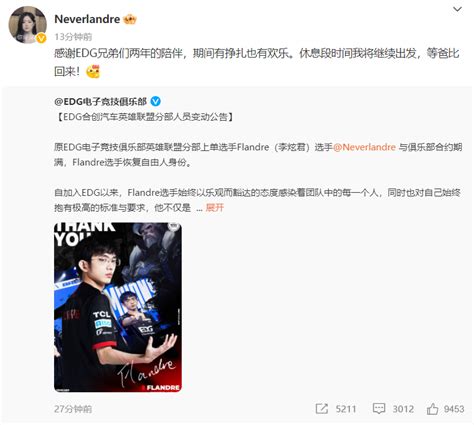Expand full post text with 展开
Image resolution: width=474 pixels, height=425 pixels.
coord(215,208)
